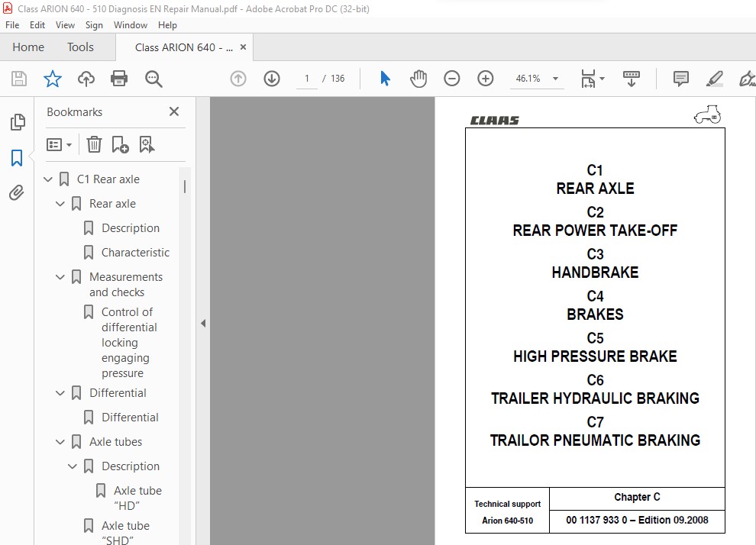Open the find text magnifier icon

tap(153, 79)
